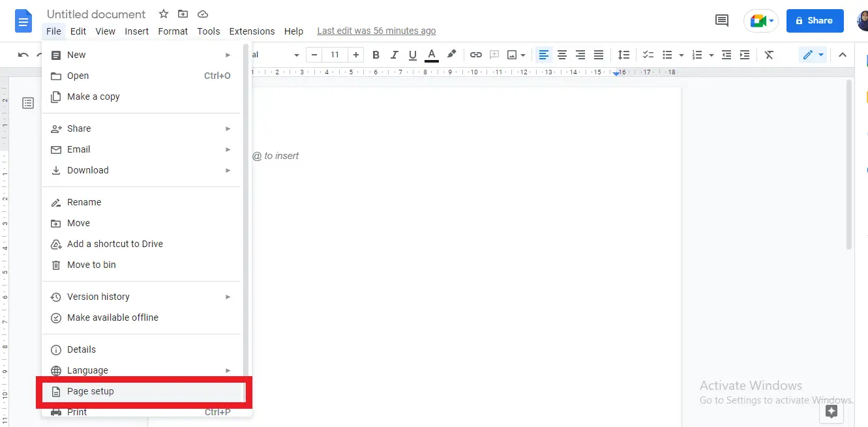The image size is (868, 427).
Task: Toggle the checklist formatting
Action: [648, 55]
